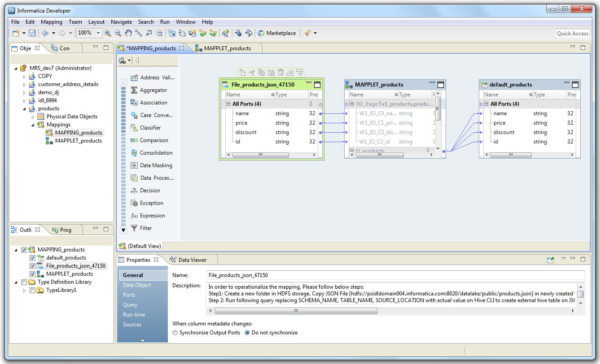Click the Zoom Out magnifier icon

coord(118,33)
